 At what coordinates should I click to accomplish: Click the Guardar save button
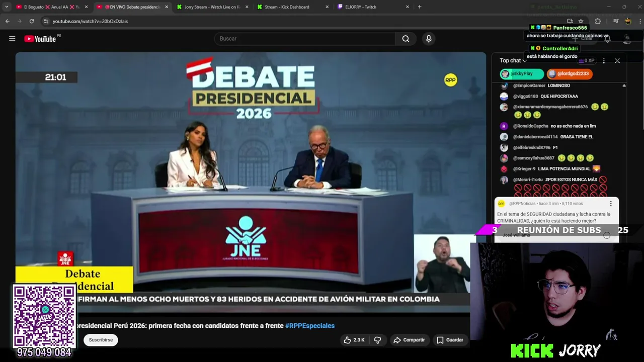pyautogui.click(x=450, y=340)
